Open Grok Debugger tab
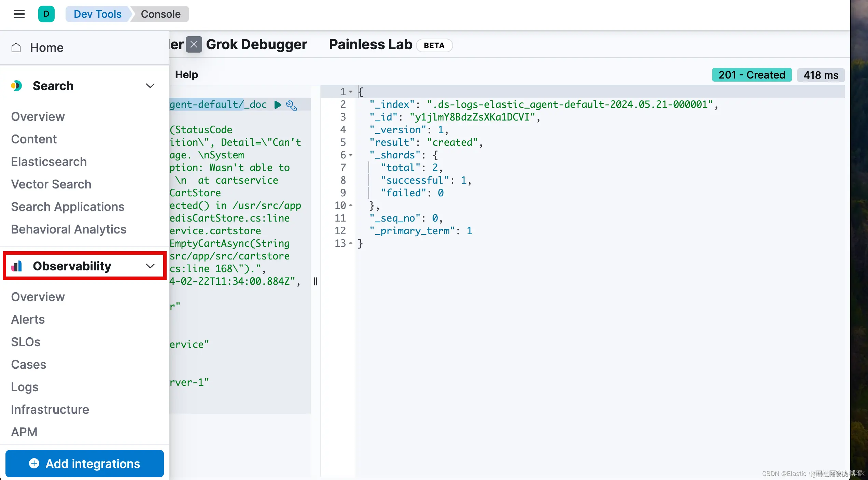Screen dimensions: 868x480 click(256, 44)
